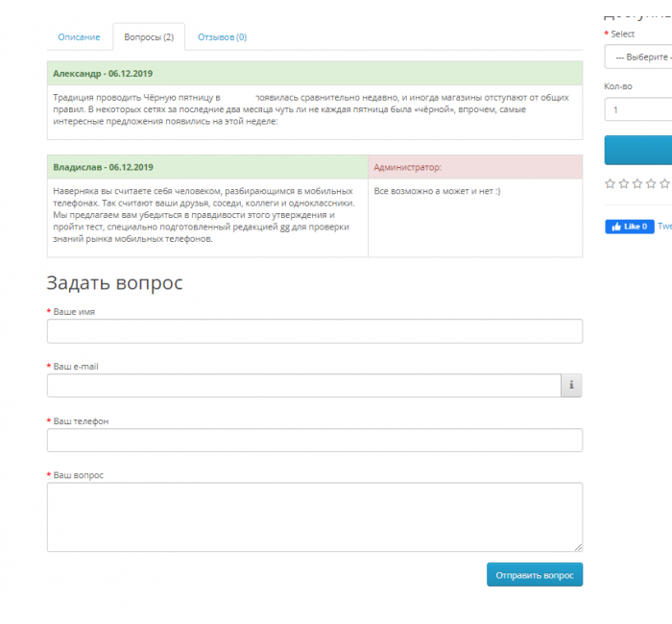Switch to the Отзывов (0) tab
The width and height of the screenshot is (672, 624).
coord(222,37)
